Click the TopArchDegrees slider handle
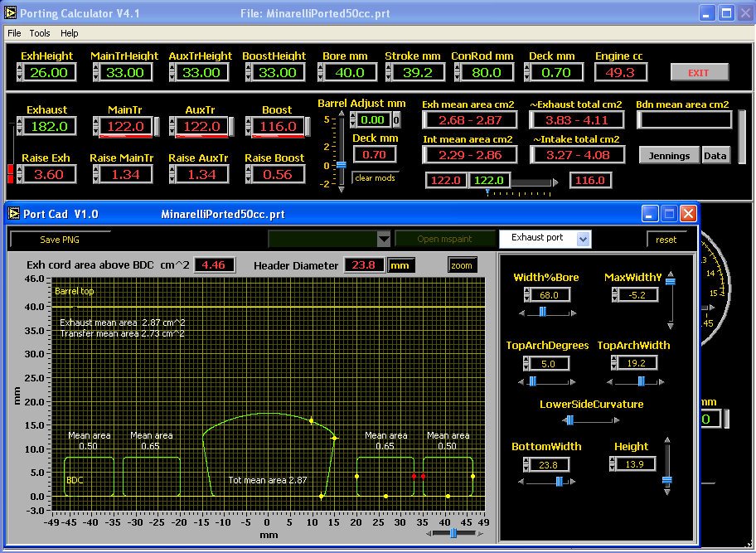The width and height of the screenshot is (756, 553). pos(533,381)
